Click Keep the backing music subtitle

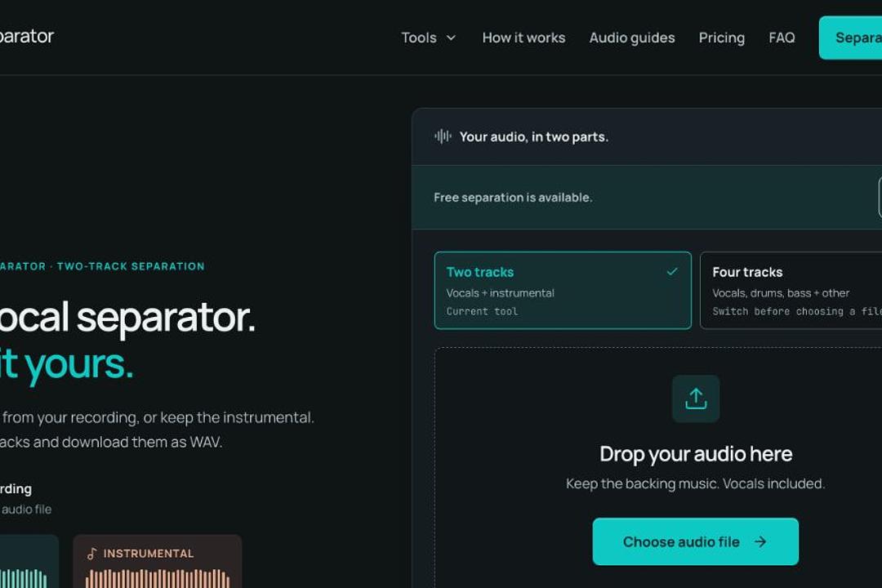click(x=695, y=484)
